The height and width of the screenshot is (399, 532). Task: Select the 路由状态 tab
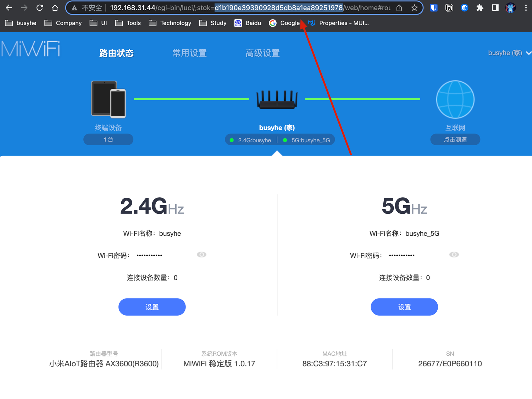(116, 53)
